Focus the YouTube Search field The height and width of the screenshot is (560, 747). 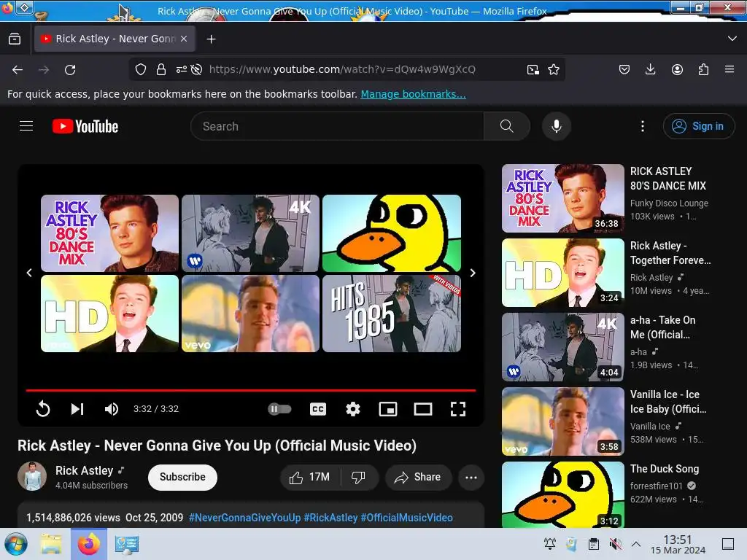[x=337, y=126]
